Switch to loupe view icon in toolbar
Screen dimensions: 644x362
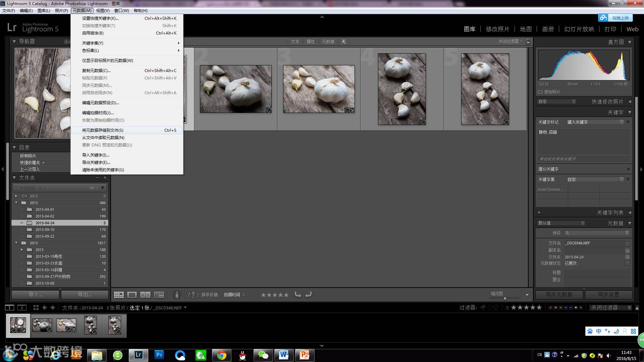pyautogui.click(x=132, y=295)
